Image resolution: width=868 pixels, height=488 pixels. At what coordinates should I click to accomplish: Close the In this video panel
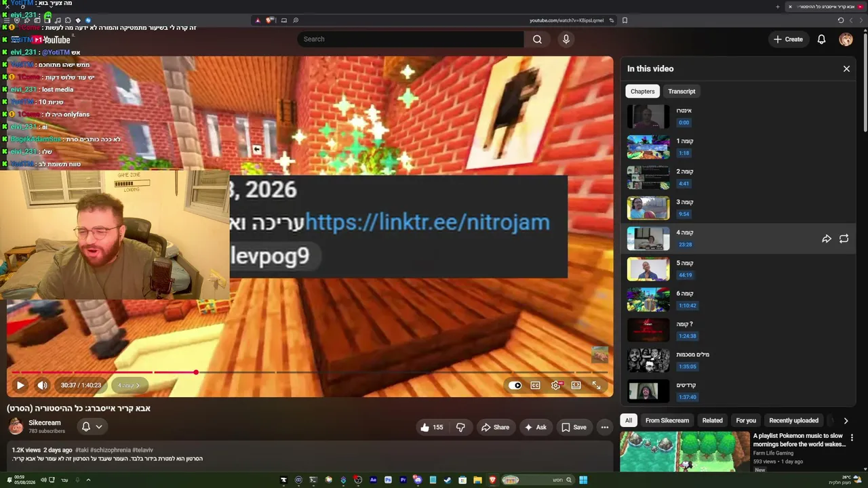pyautogui.click(x=846, y=68)
